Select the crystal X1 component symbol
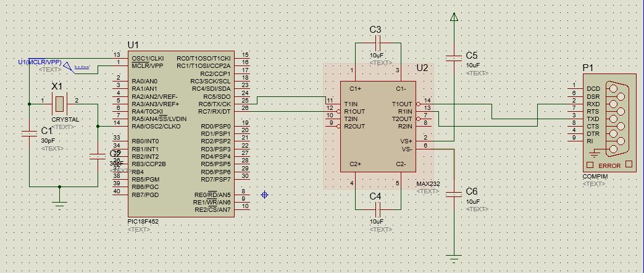The height and width of the screenshot is (273, 644). (x=60, y=104)
